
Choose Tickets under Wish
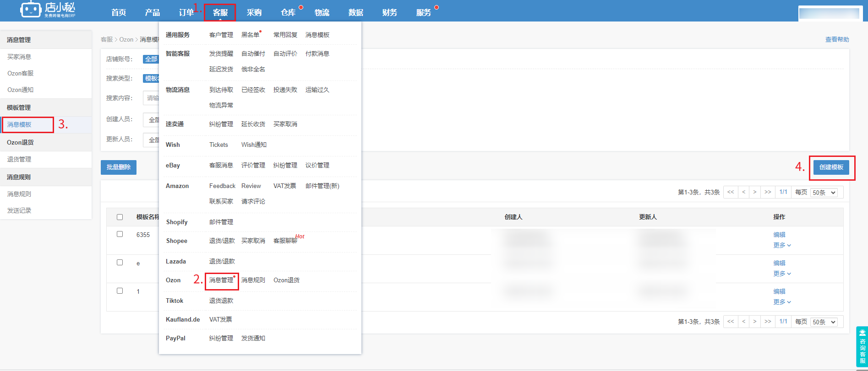point(218,145)
